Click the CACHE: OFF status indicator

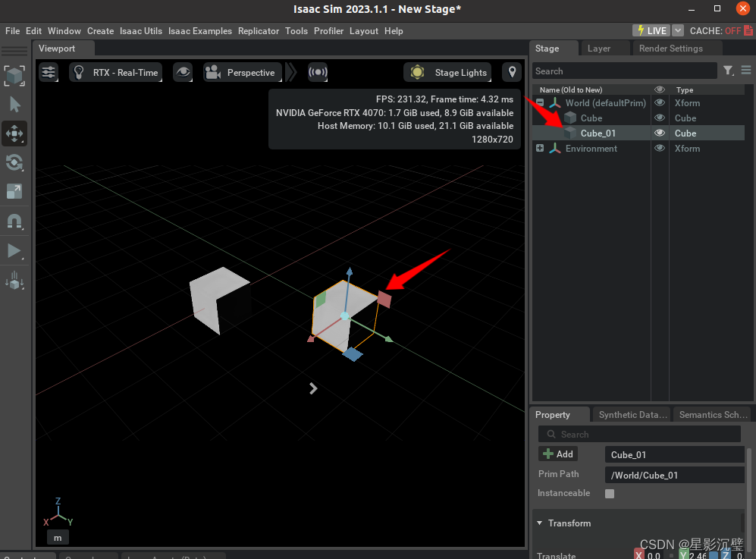click(x=721, y=31)
